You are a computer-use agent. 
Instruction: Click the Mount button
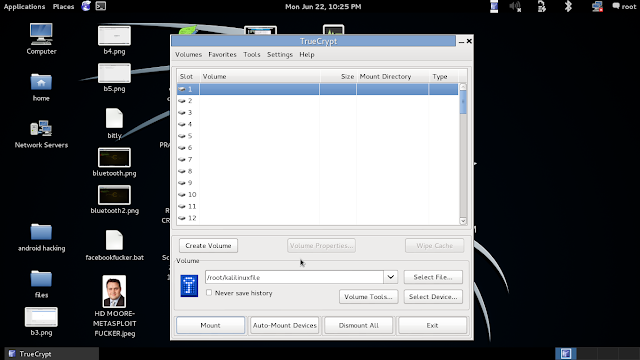click(x=210, y=325)
